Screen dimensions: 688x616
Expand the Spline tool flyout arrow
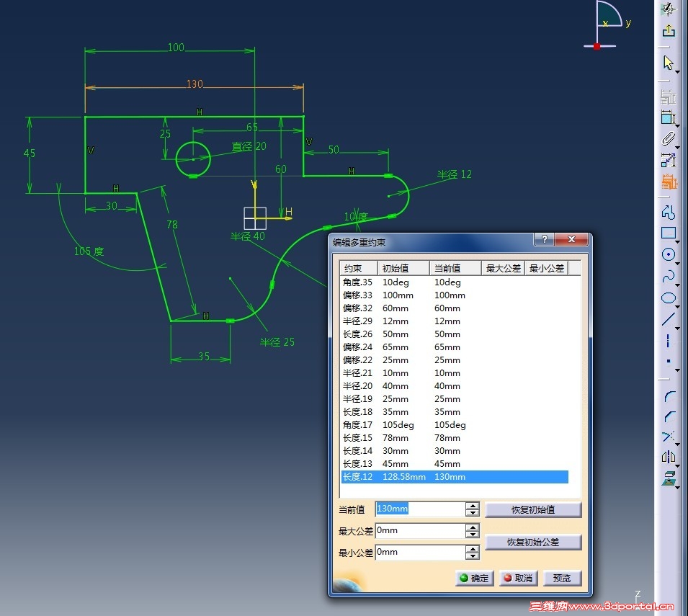(x=677, y=285)
